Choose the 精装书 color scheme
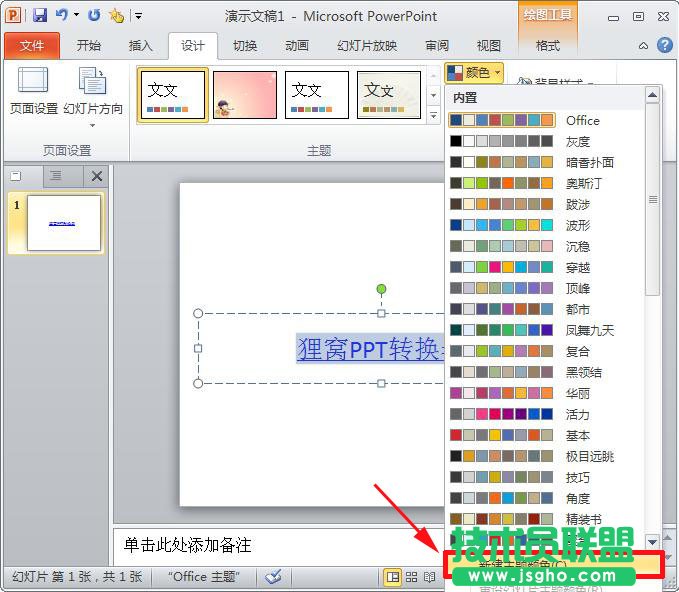 tap(546, 519)
